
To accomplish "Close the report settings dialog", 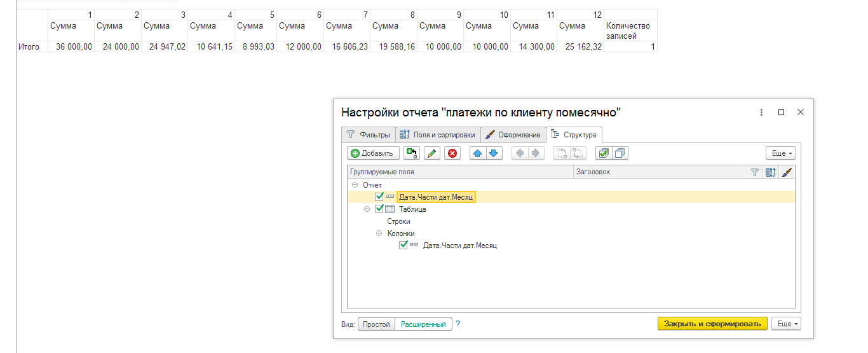I will (801, 112).
